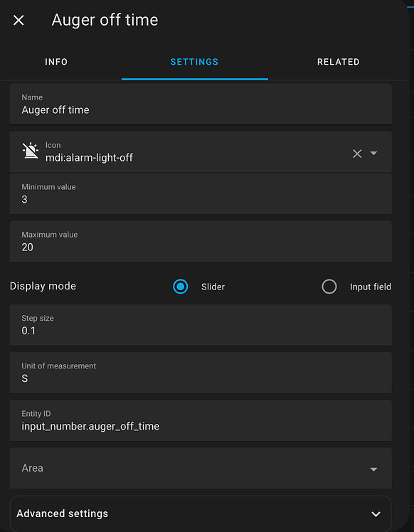Viewport: 414px width, 532px height.
Task: Edit the Name field
Action: (x=201, y=104)
